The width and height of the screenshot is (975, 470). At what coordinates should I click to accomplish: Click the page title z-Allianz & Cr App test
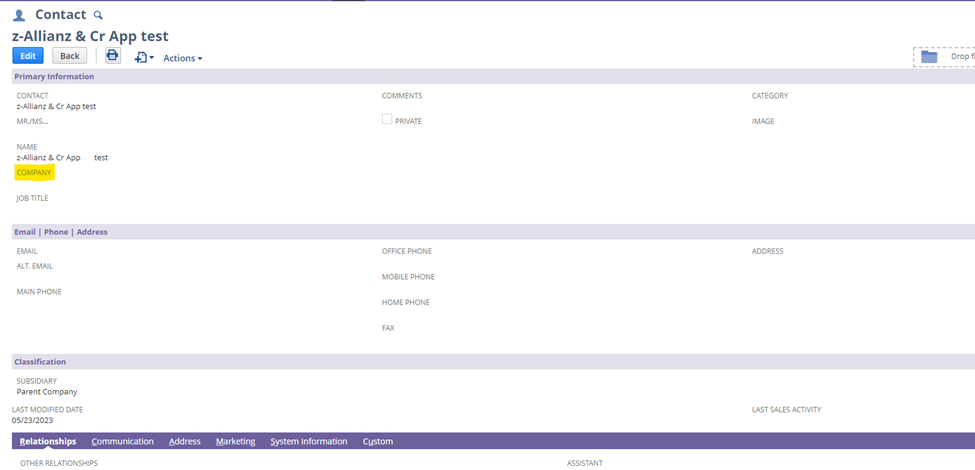tap(90, 36)
